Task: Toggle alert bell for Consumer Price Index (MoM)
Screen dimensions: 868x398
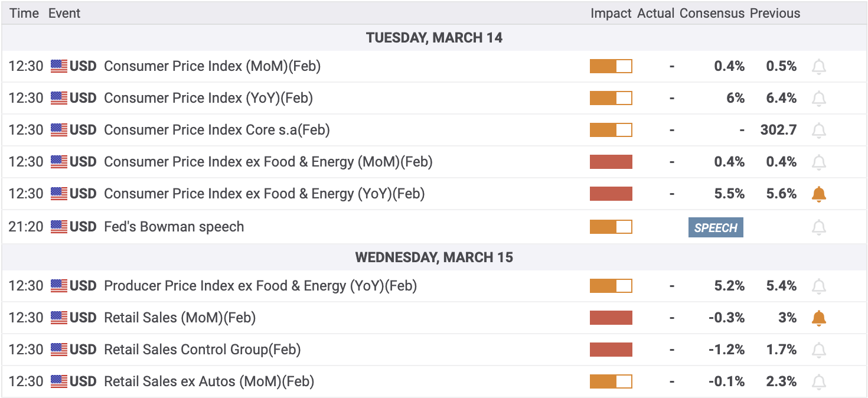Action: pyautogui.click(x=818, y=67)
